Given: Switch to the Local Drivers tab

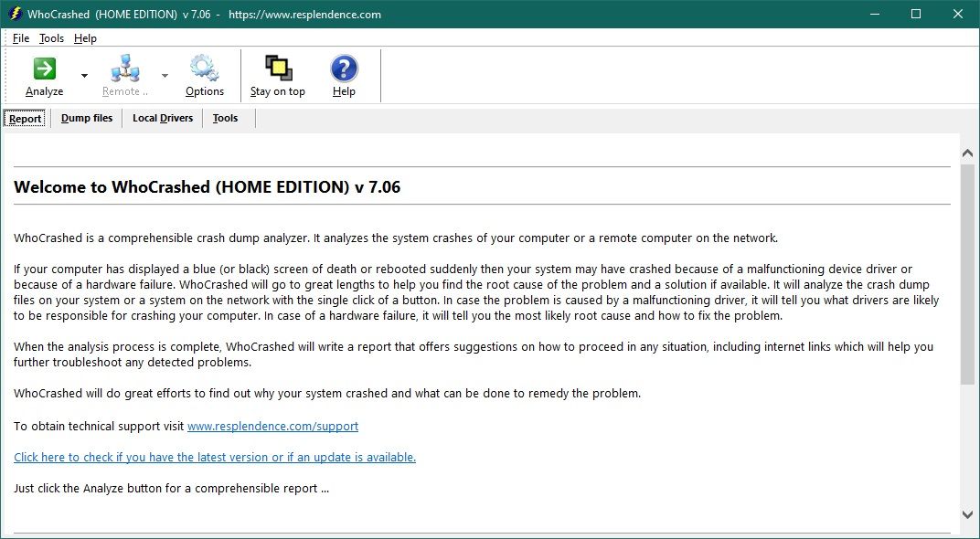Looking at the screenshot, I should (162, 118).
